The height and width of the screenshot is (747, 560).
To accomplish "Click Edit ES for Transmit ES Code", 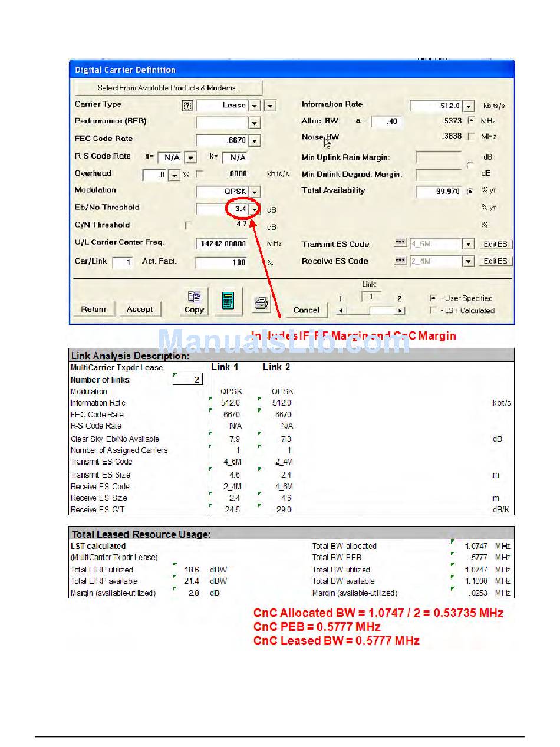I will (496, 244).
